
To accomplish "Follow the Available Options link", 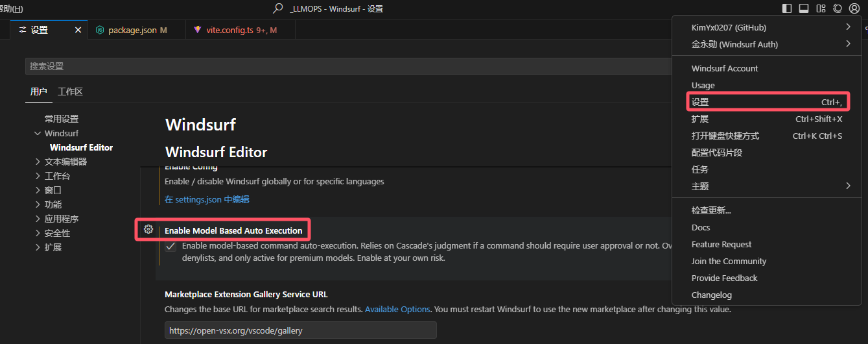I will click(x=397, y=309).
